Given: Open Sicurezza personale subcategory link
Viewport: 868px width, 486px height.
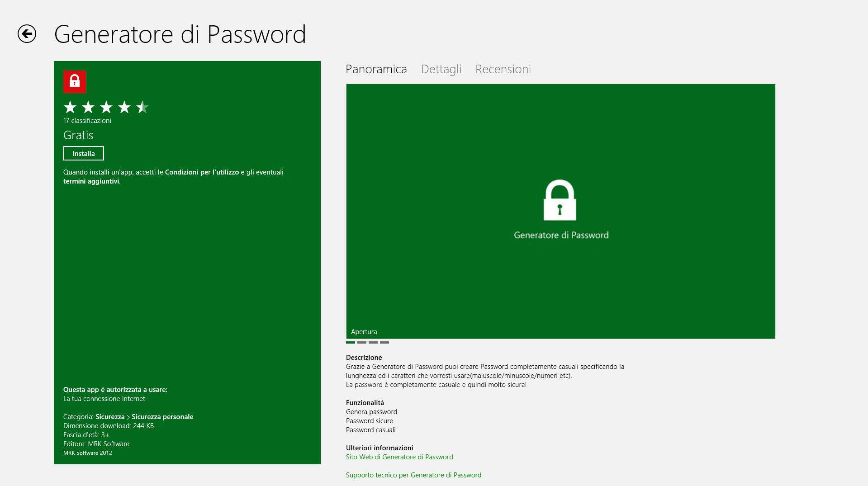Looking at the screenshot, I should [x=162, y=417].
